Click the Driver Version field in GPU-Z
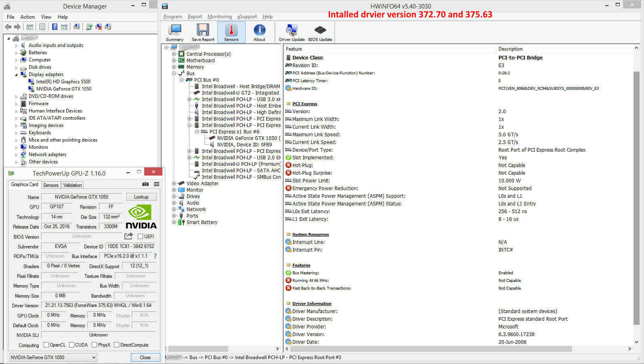 tap(98, 305)
